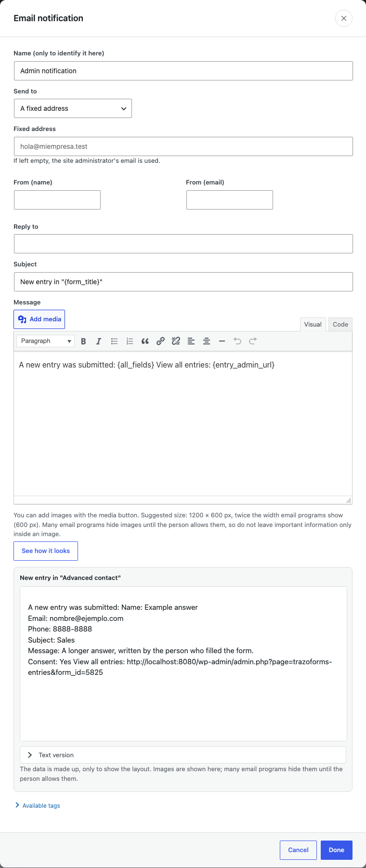Undo the last edit
The height and width of the screenshot is (868, 366).
pos(237,341)
